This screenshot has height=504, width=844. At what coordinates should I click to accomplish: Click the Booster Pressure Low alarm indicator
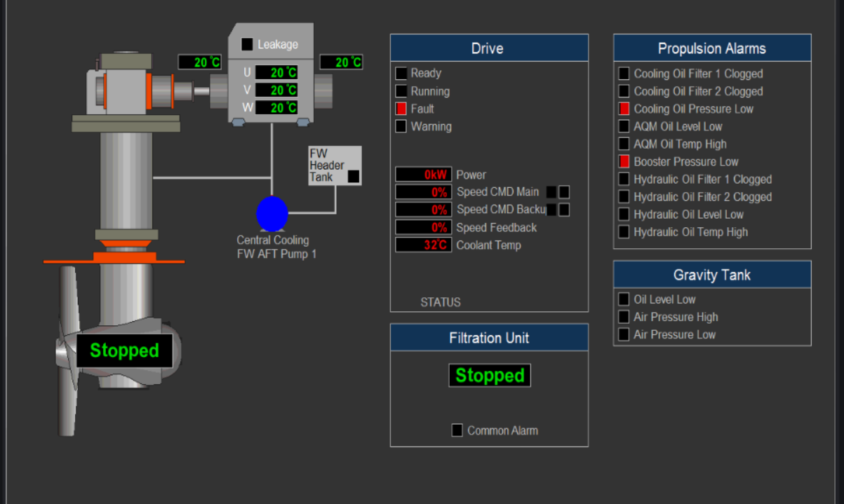pyautogui.click(x=624, y=161)
